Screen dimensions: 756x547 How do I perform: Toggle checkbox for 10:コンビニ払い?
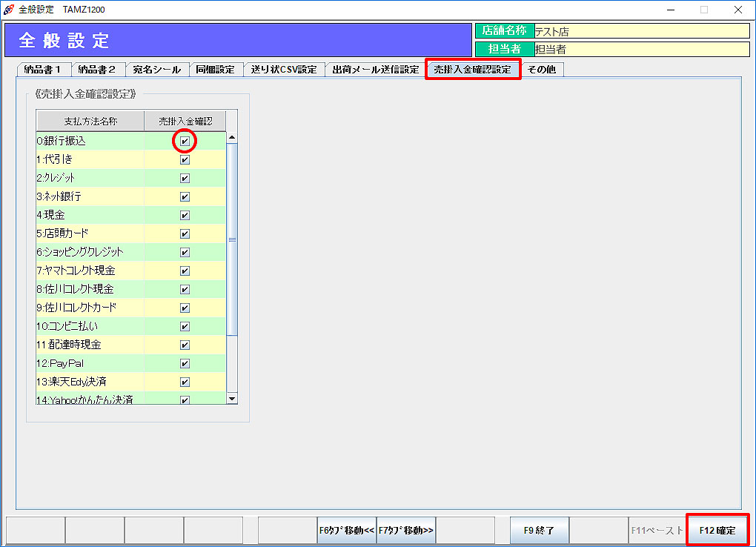185,326
